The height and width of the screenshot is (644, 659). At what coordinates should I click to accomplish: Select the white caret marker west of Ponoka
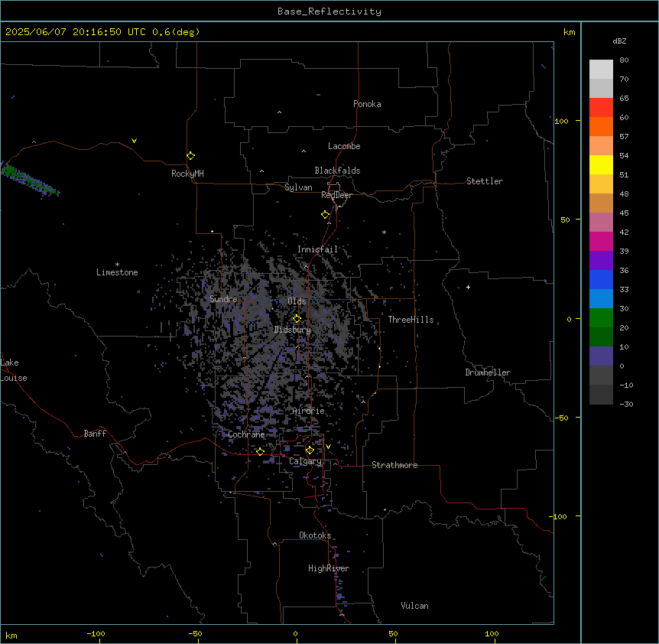coord(279,112)
